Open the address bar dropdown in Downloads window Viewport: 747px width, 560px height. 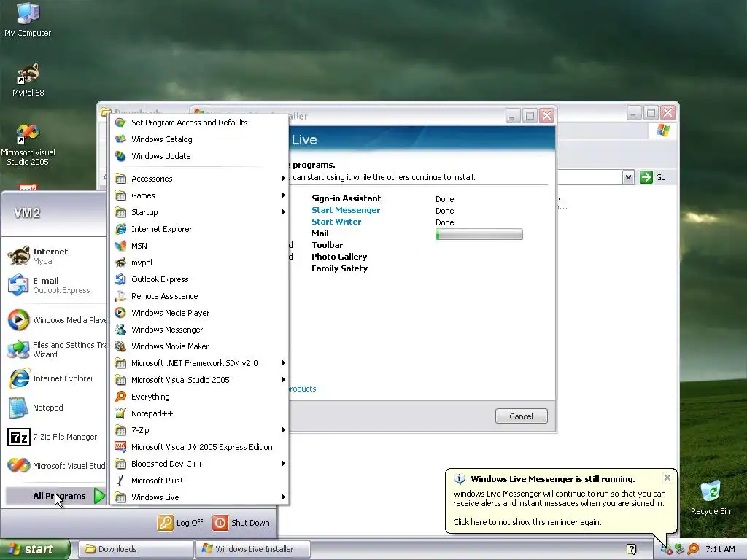pyautogui.click(x=628, y=177)
